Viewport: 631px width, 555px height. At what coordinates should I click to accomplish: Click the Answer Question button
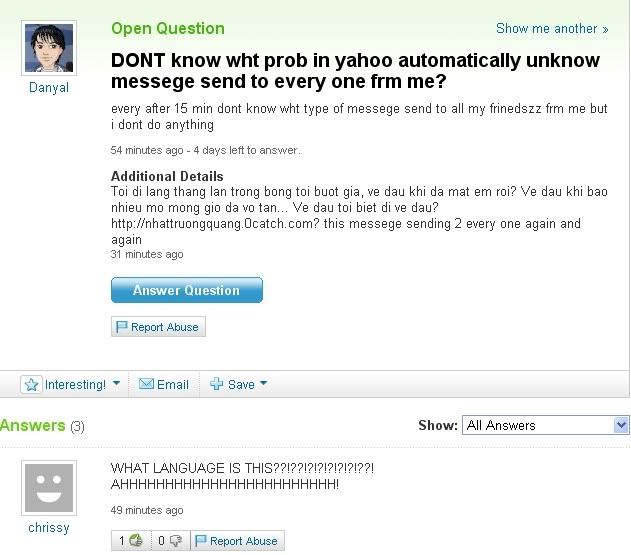[187, 290]
